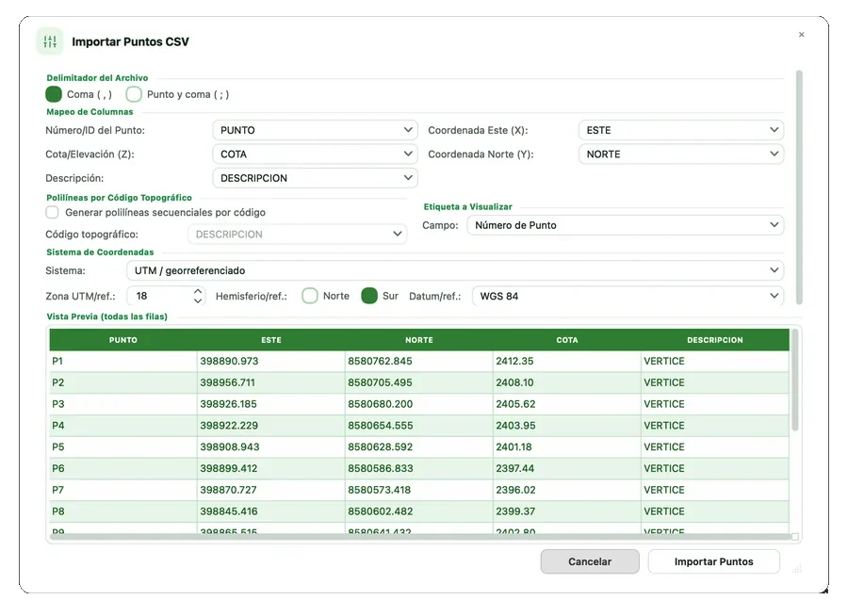Open Cota/Elevación dropdown showing COTA

tap(316, 154)
